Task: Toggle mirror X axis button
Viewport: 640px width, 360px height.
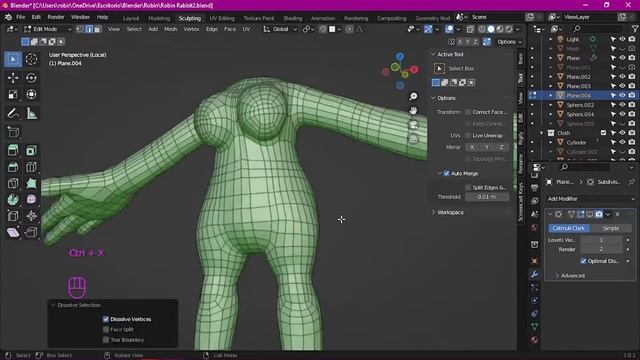Action: (x=472, y=147)
